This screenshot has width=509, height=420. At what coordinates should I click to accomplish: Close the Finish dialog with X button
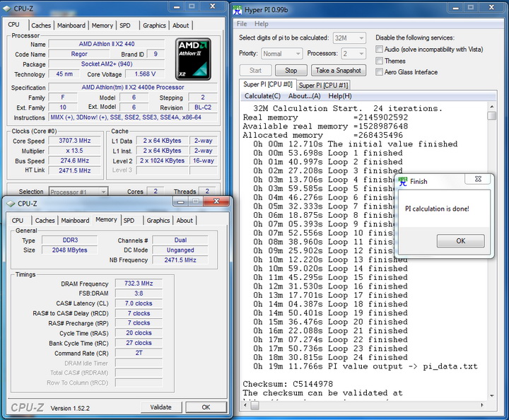(478, 179)
